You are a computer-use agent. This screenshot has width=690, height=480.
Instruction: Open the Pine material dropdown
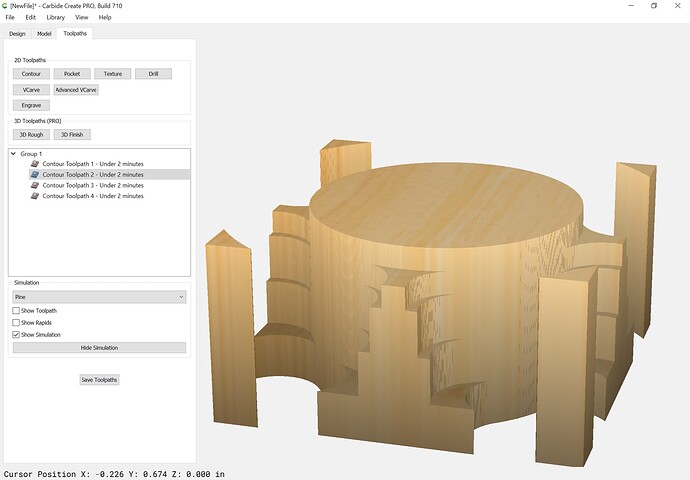click(98, 297)
